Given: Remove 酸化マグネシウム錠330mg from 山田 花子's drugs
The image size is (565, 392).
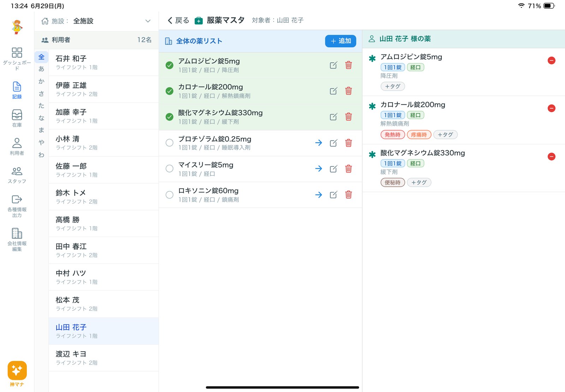Looking at the screenshot, I should [552, 157].
